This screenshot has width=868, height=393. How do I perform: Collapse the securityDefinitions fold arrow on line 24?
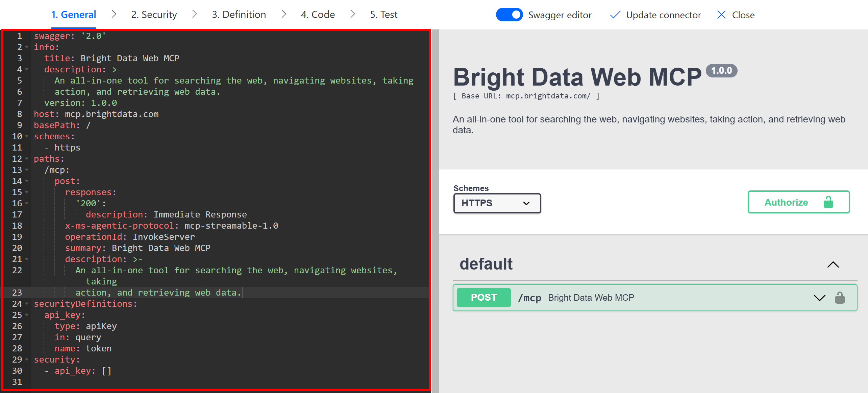27,304
